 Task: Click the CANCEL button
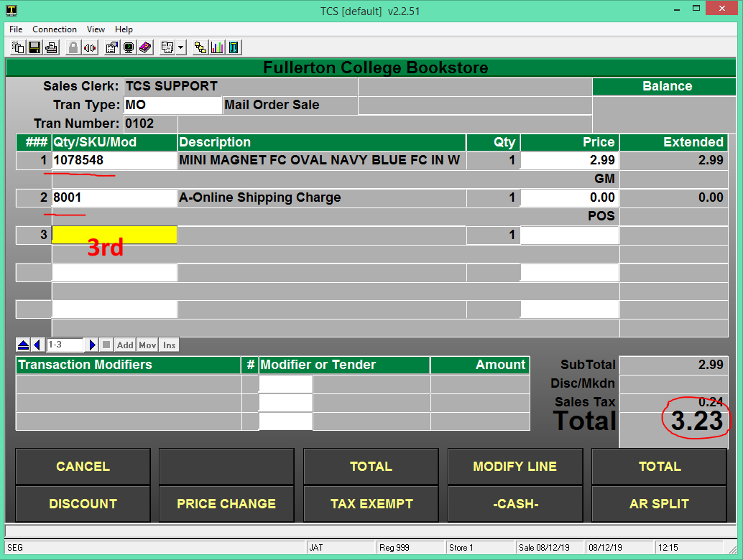click(83, 466)
